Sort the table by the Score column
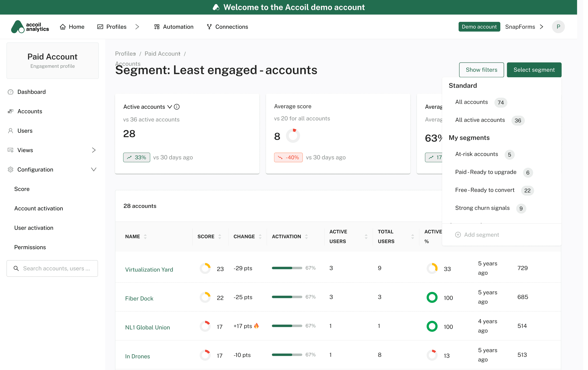 click(x=219, y=236)
